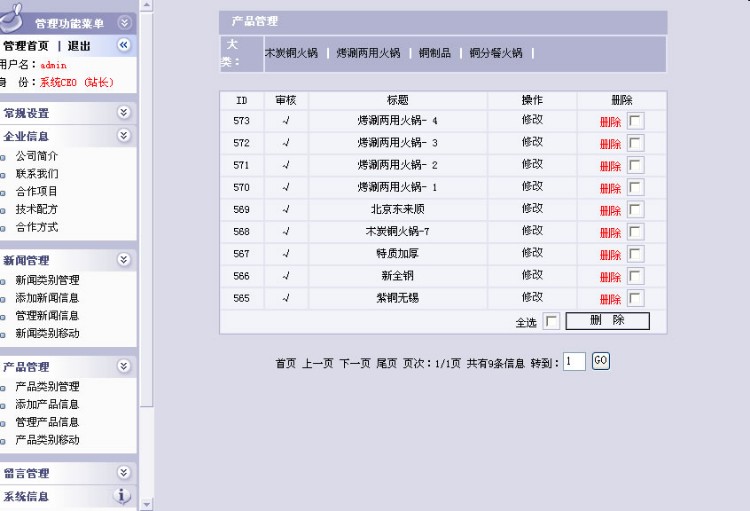
Task: Check the delete box for ID 573
Action: click(x=635, y=121)
